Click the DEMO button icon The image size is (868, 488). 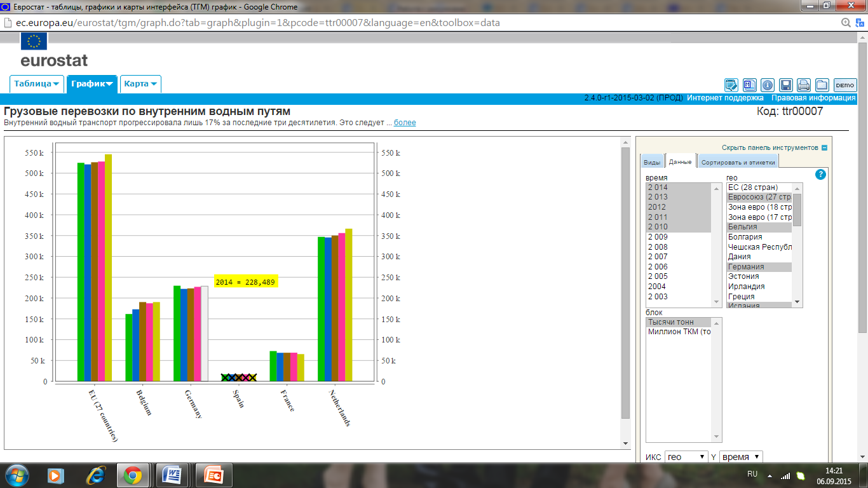845,85
